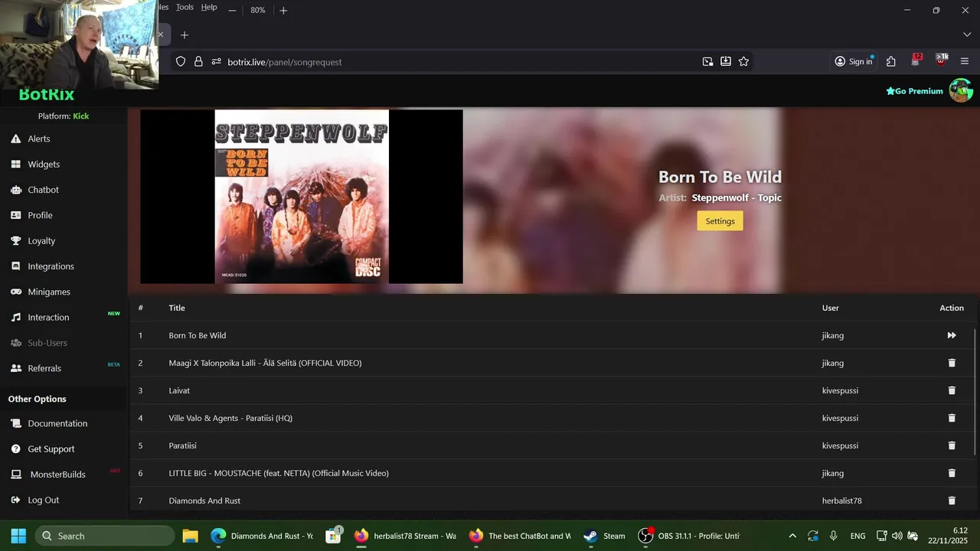Delete the Diamonds And Rust song request
Image resolution: width=980 pixels, height=551 pixels.
952,500
